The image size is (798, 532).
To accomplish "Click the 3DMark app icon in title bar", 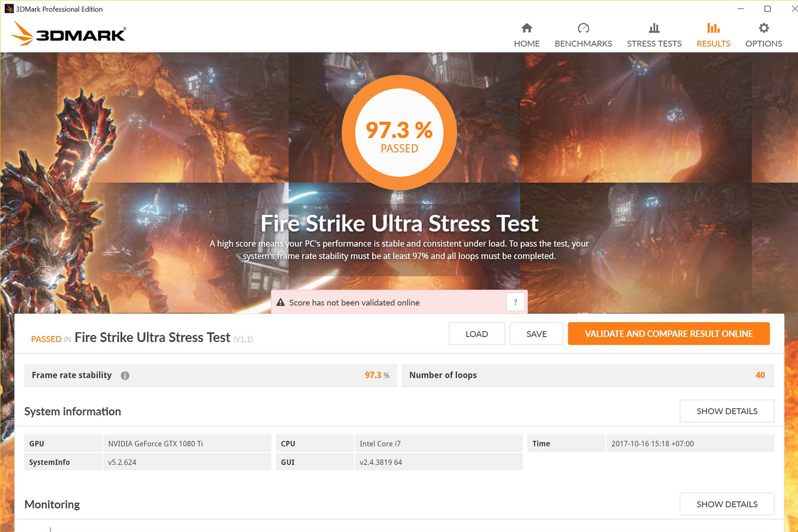I will click(9, 9).
